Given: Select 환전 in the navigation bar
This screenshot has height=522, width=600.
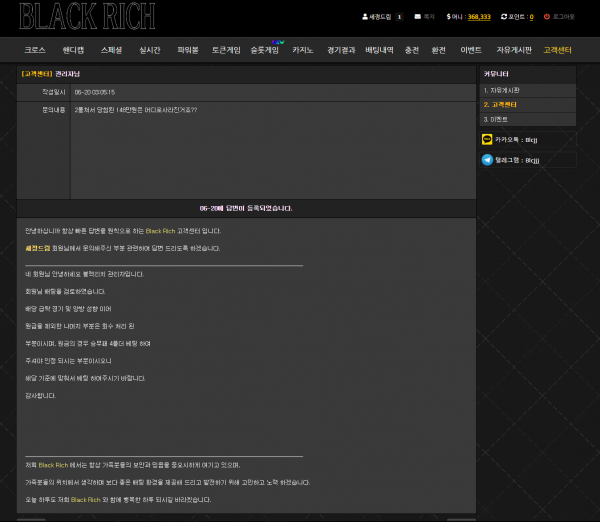Looking at the screenshot, I should click(438, 49).
